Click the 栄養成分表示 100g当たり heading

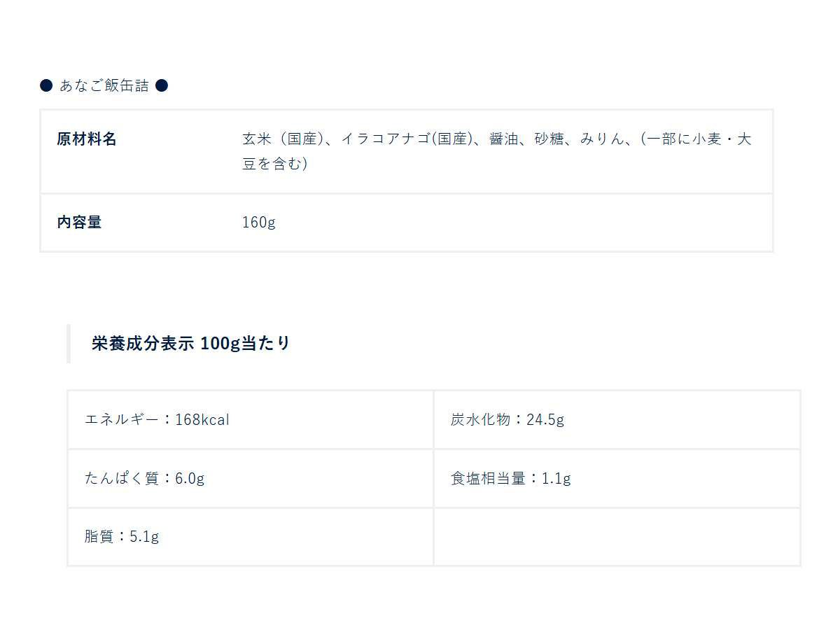pos(191,344)
